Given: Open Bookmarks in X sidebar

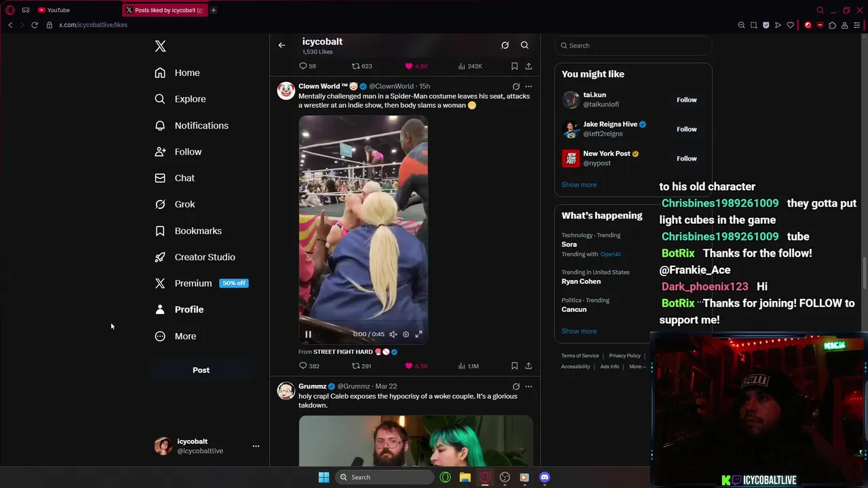Looking at the screenshot, I should tap(189, 230).
